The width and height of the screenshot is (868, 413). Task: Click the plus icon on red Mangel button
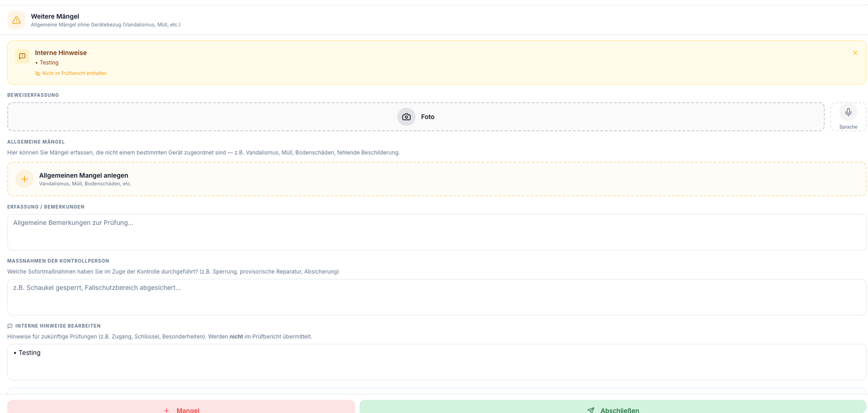pos(167,410)
